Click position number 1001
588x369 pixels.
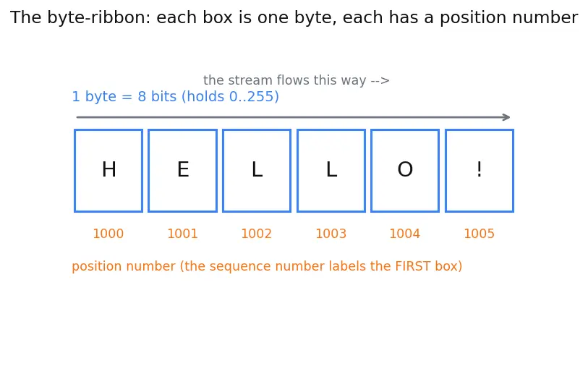click(183, 234)
